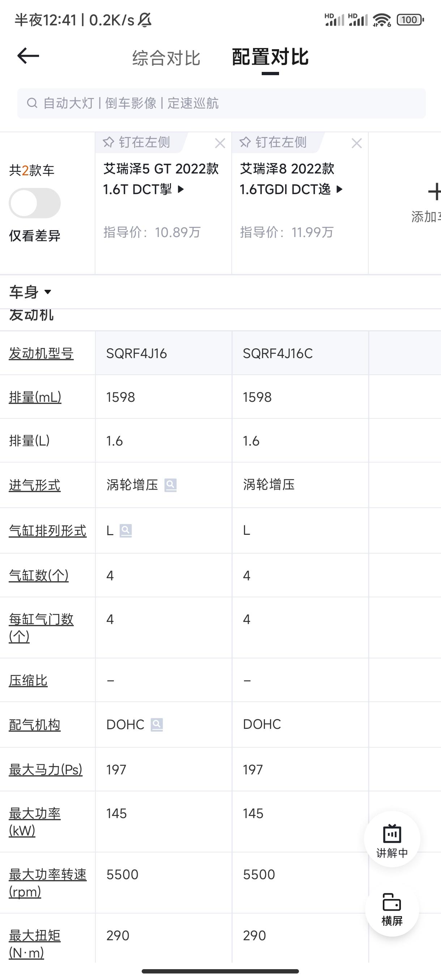Screen dimensions: 441x980
Task: Open 进气形式 explanation link
Action: point(35,485)
